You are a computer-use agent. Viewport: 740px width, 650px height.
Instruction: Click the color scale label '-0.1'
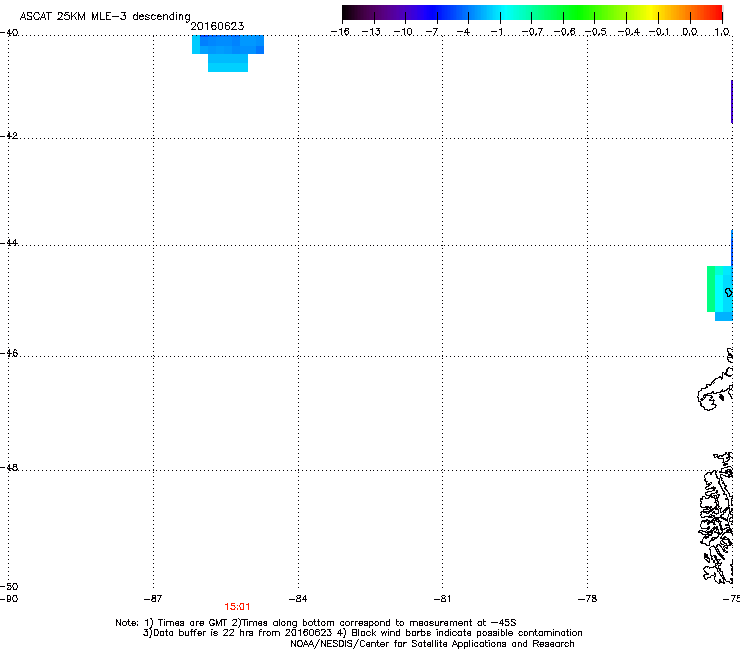tap(659, 32)
